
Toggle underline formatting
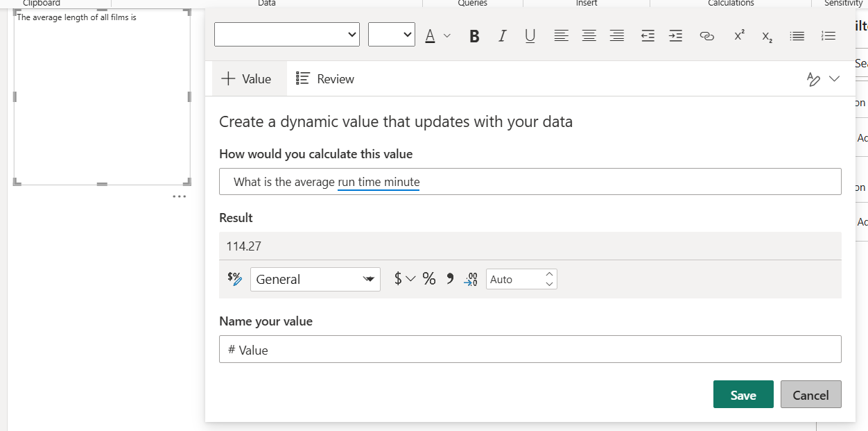(x=530, y=36)
